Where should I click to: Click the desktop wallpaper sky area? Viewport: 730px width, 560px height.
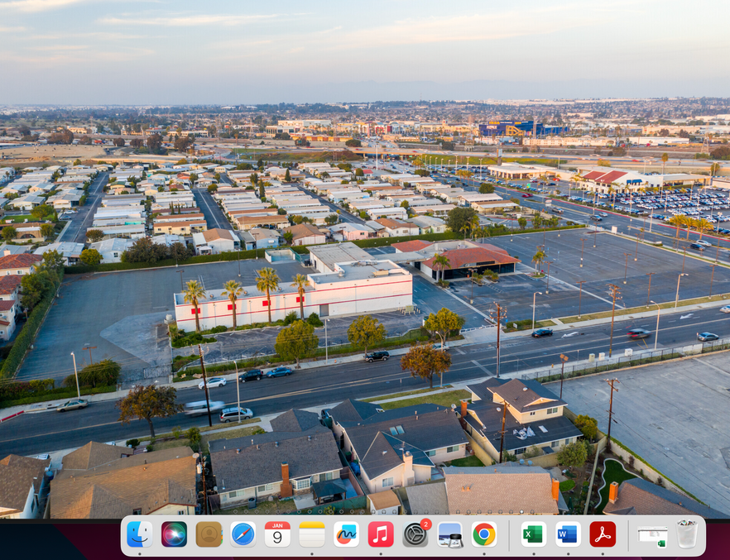click(364, 50)
